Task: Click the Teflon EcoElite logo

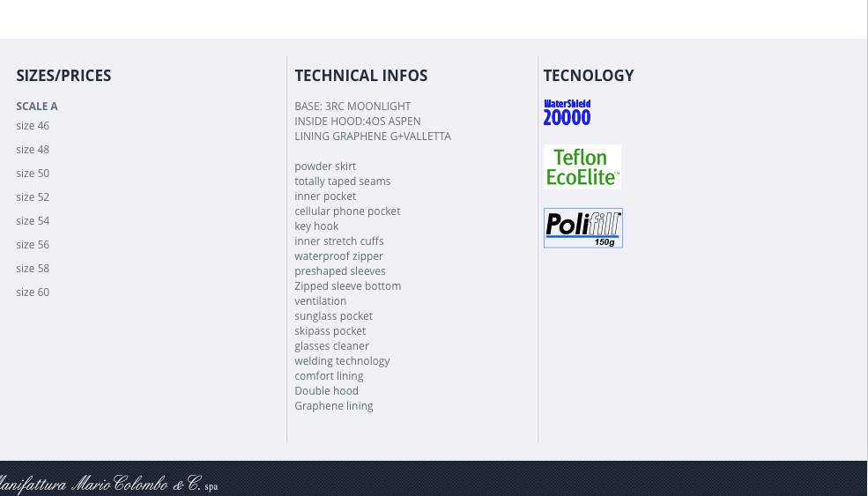Action: coord(582,167)
